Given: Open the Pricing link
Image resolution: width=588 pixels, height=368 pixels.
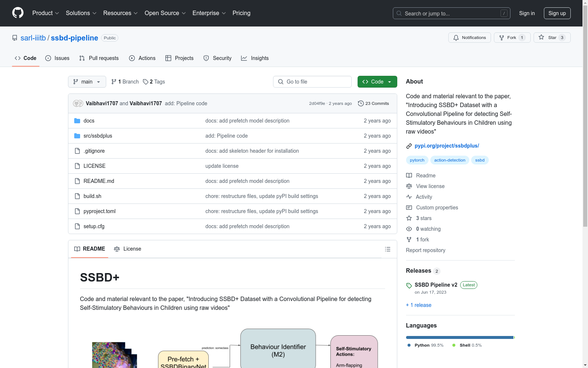Looking at the screenshot, I should click(x=241, y=13).
